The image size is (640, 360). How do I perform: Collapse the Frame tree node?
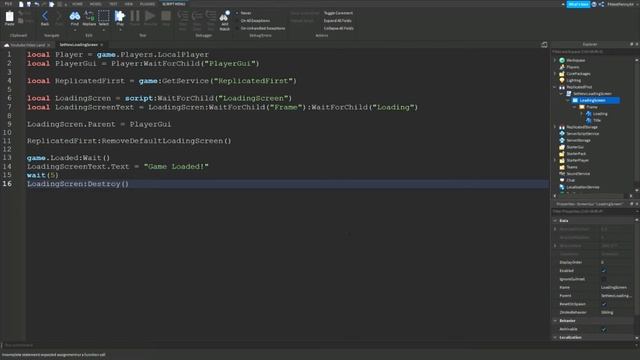click(575, 107)
